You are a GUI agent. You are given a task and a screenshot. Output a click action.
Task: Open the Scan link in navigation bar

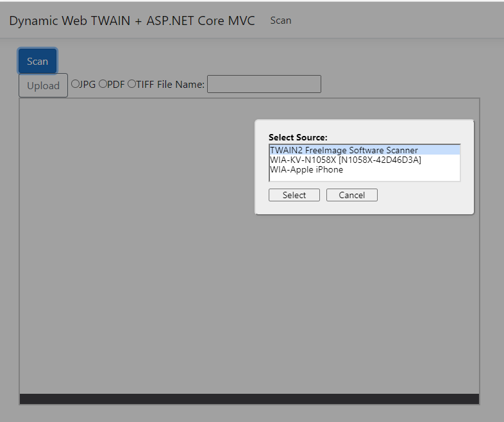click(x=281, y=21)
